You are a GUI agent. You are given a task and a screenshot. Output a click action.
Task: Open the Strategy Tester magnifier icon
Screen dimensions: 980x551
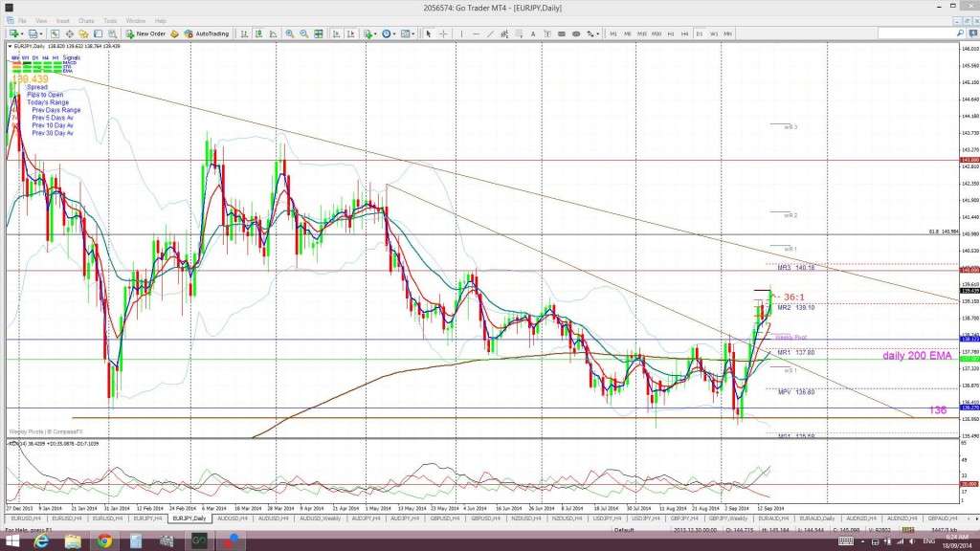[112, 33]
